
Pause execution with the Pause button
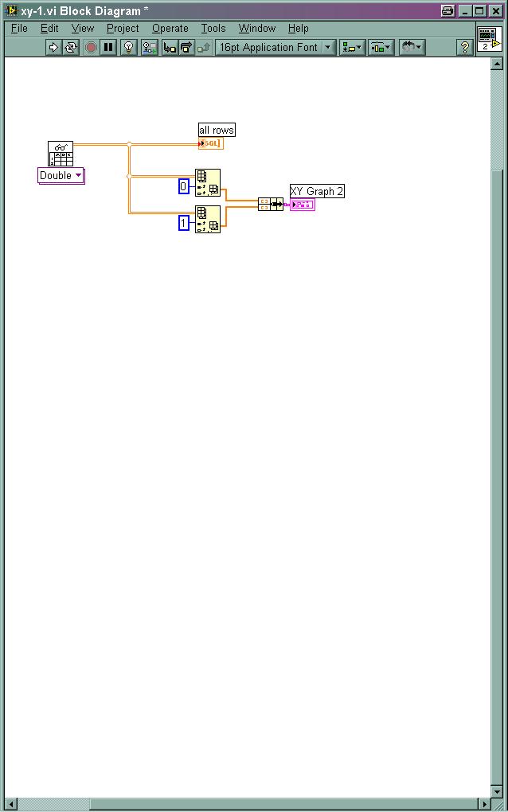[108, 48]
